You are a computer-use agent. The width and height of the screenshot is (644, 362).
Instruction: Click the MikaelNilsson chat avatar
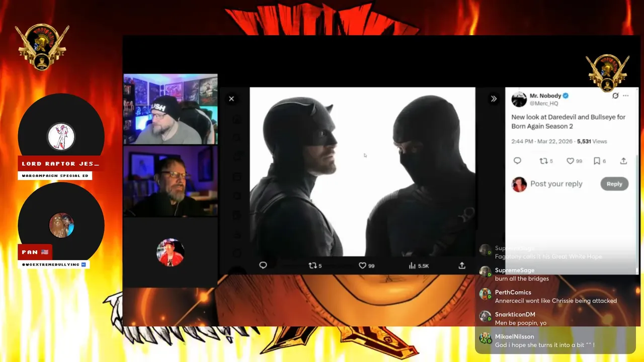(x=485, y=338)
